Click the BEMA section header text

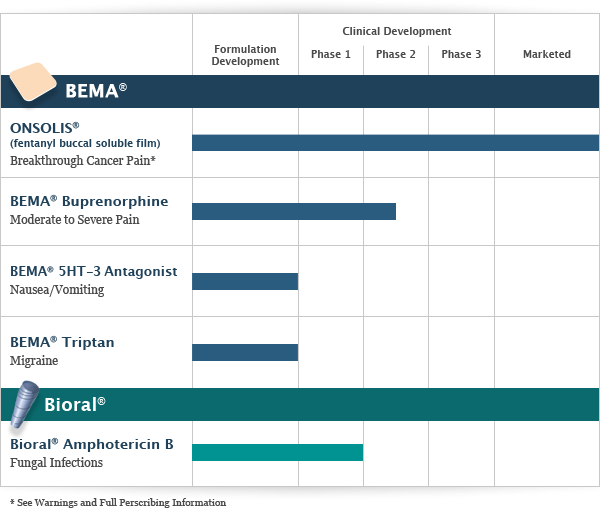[96, 91]
